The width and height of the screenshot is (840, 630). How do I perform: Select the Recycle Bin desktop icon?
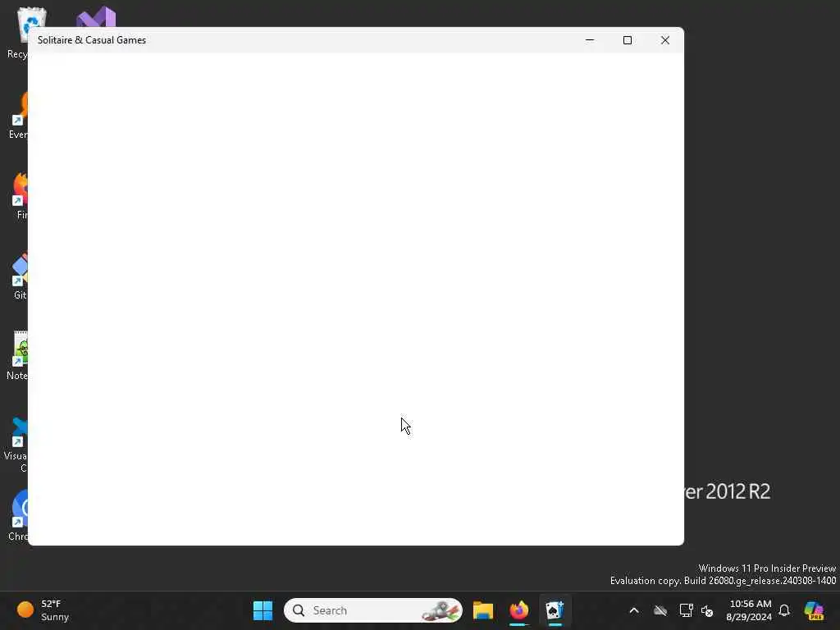point(18,33)
